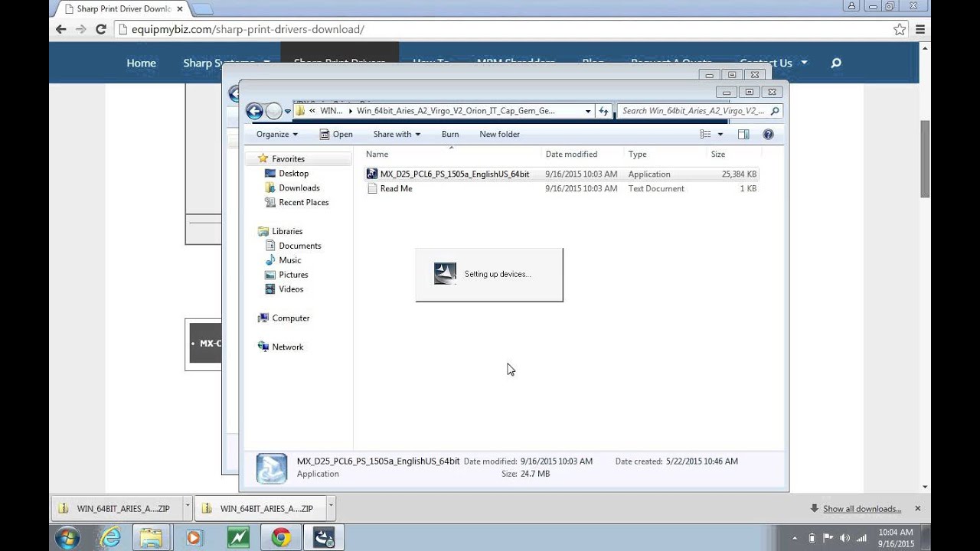Click Chrome forward button
The width and height of the screenshot is (980, 551).
click(81, 29)
